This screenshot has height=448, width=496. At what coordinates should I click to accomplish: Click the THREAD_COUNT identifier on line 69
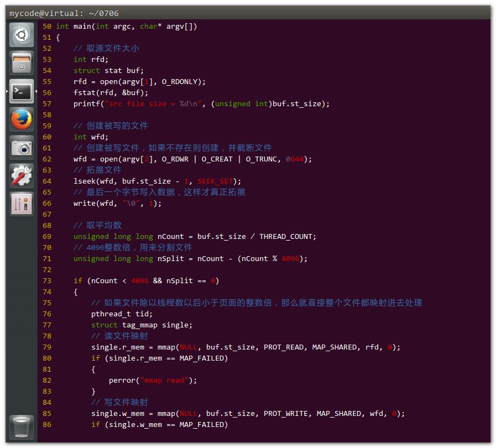286,236
